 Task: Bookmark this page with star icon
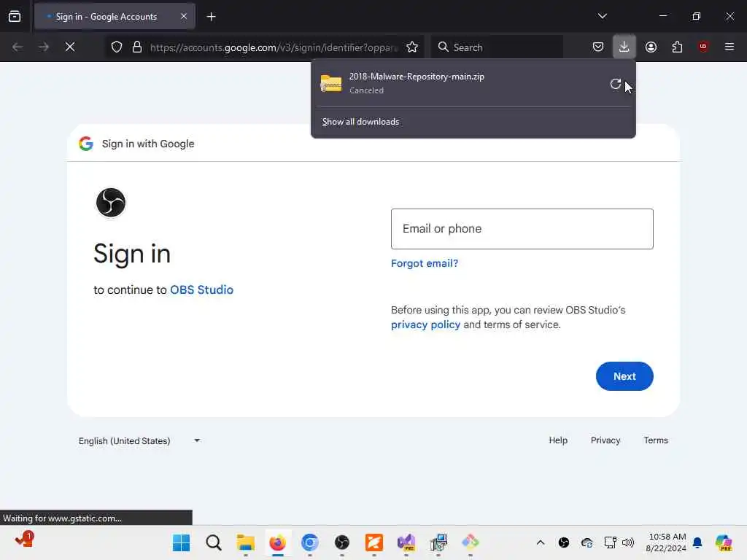(x=412, y=47)
